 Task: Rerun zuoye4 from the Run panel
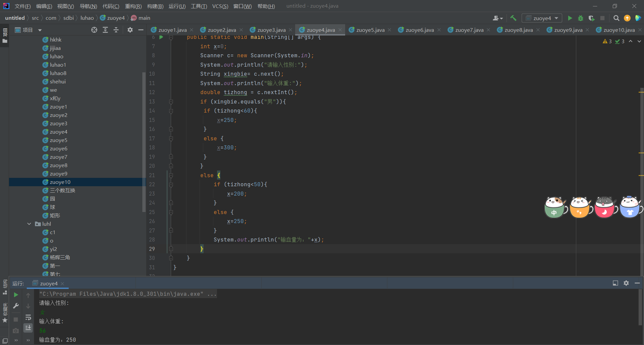(16, 295)
